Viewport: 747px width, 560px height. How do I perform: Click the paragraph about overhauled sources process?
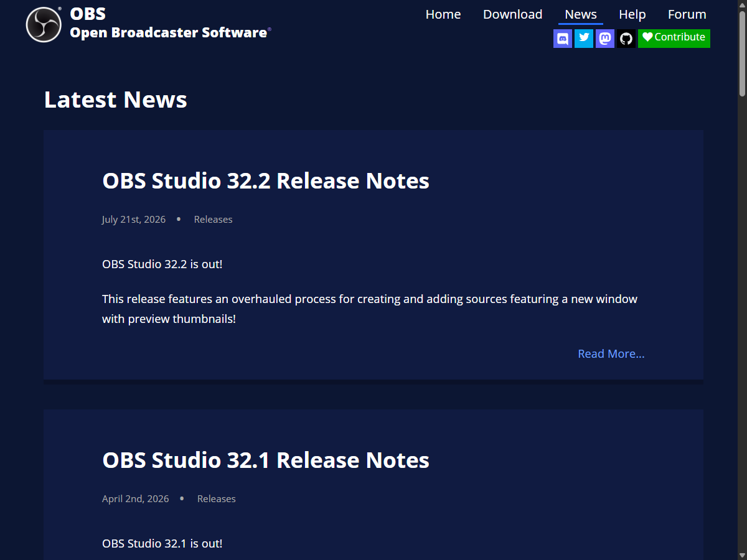[x=370, y=309]
